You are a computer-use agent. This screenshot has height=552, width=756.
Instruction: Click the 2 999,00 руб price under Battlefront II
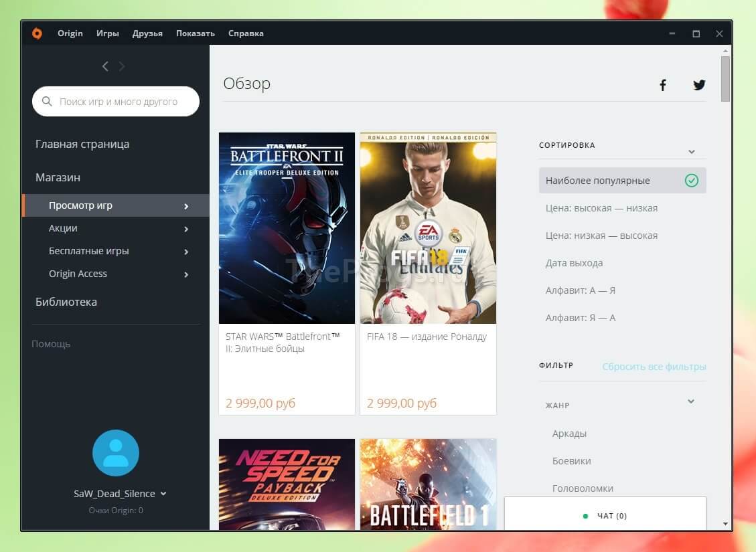pyautogui.click(x=260, y=403)
